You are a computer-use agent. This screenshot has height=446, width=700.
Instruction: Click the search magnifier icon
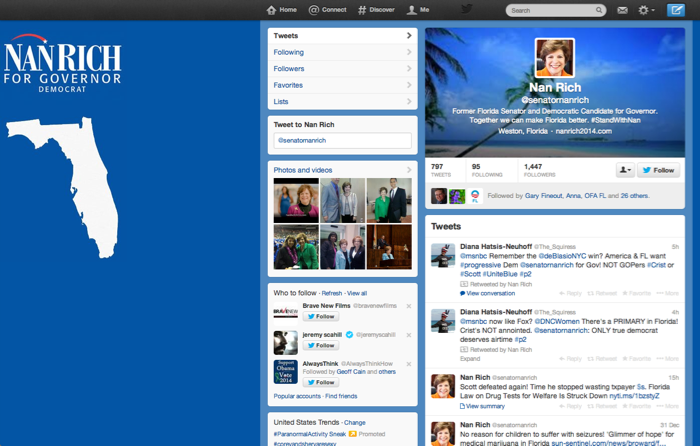click(599, 10)
